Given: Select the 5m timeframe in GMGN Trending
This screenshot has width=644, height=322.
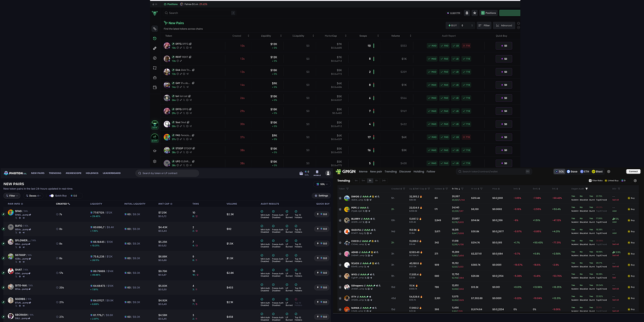Looking at the screenshot, I should click(x=363, y=181).
